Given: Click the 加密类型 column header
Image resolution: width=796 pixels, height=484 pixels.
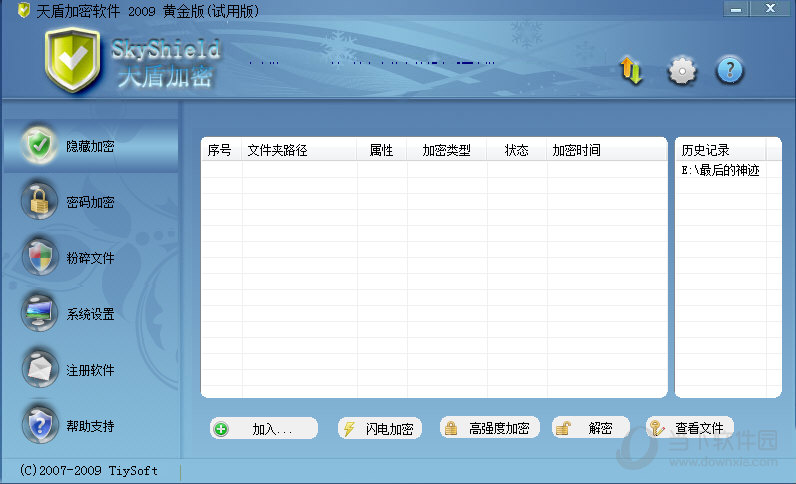Looking at the screenshot, I should click(447, 150).
